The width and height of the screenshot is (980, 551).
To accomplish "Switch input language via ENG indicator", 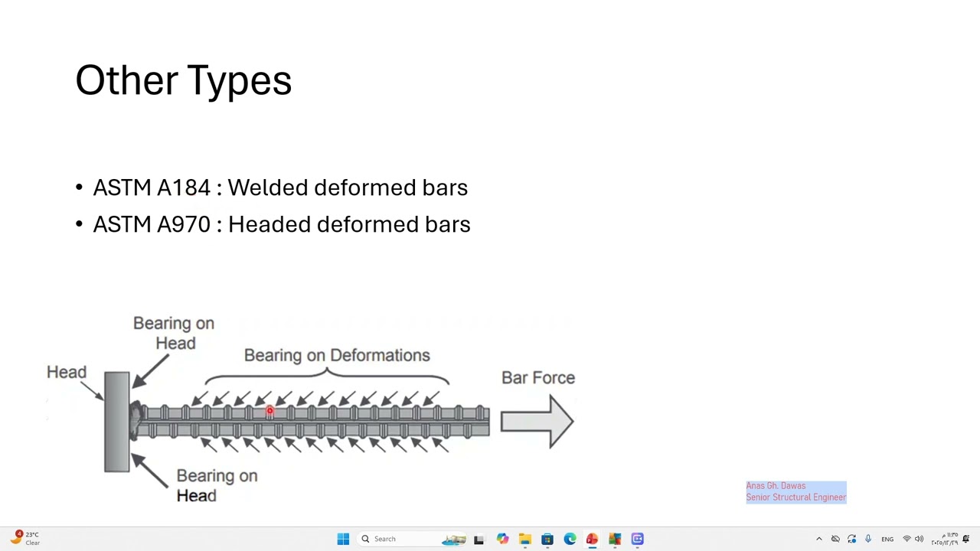I will [887, 539].
